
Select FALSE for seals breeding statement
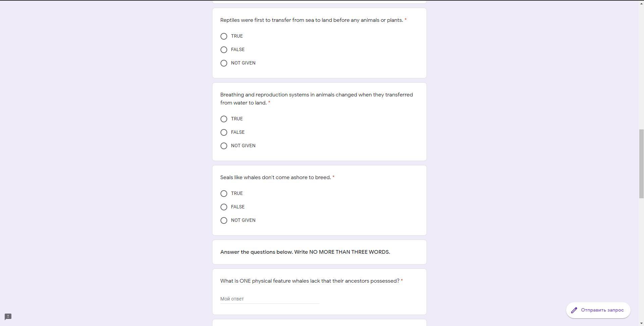coord(224,207)
